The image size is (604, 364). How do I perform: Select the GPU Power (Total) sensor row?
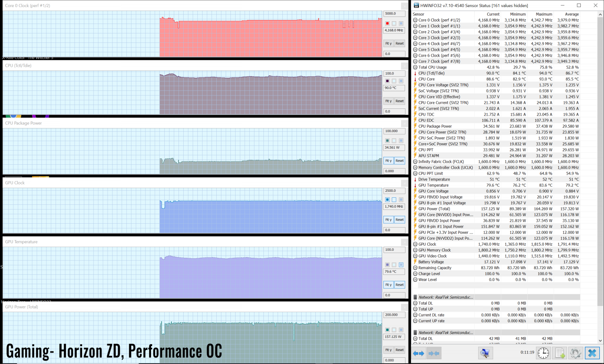(x=434, y=209)
